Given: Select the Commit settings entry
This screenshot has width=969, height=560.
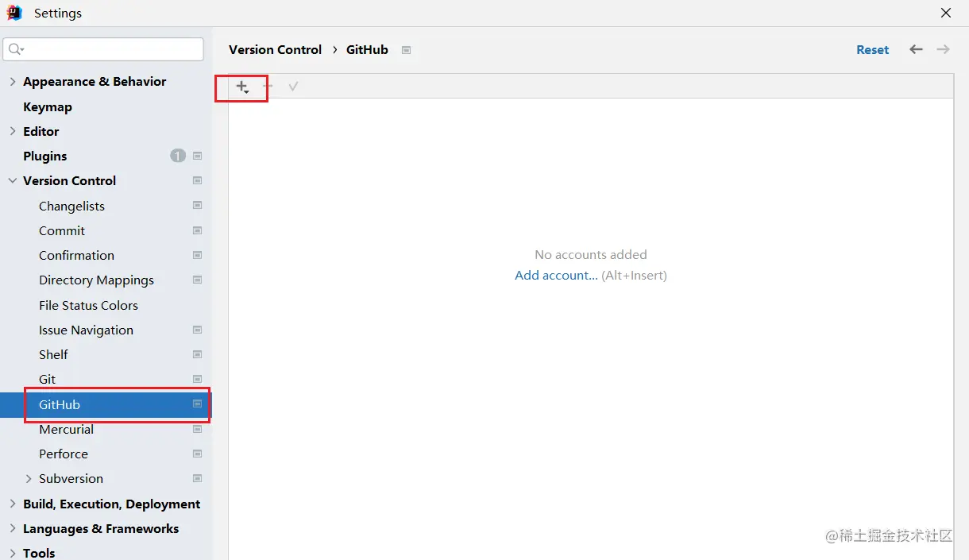Looking at the screenshot, I should click(62, 230).
